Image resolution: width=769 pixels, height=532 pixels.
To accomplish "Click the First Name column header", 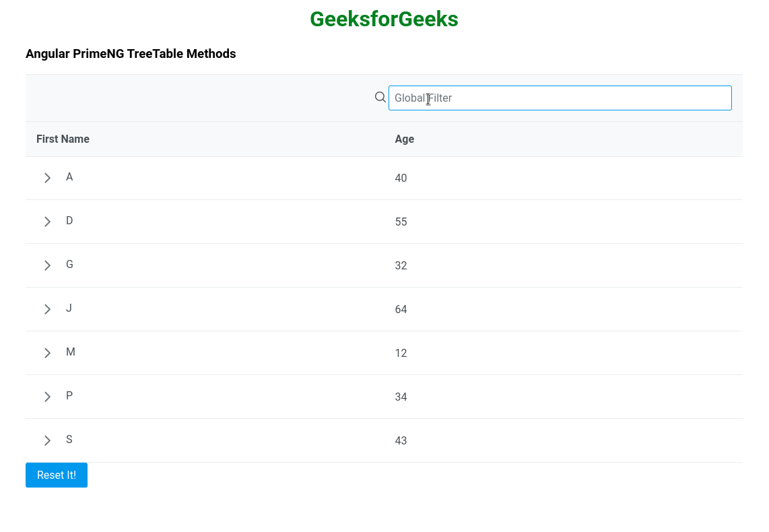I will [x=63, y=139].
